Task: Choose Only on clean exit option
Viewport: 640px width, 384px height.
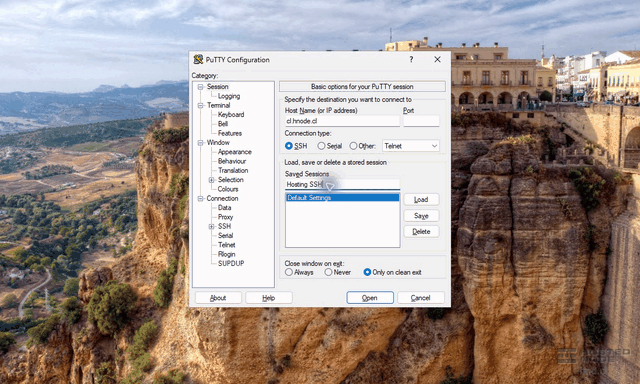Action: click(367, 272)
